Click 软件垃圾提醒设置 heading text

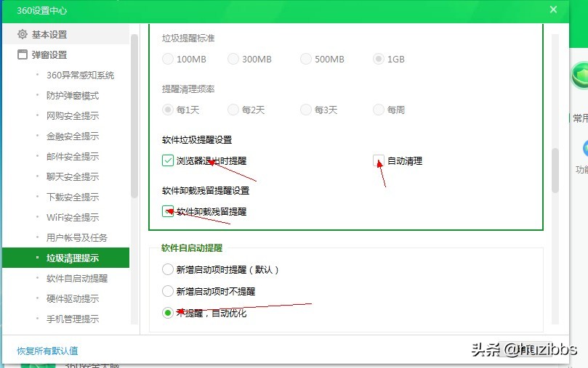click(x=197, y=139)
